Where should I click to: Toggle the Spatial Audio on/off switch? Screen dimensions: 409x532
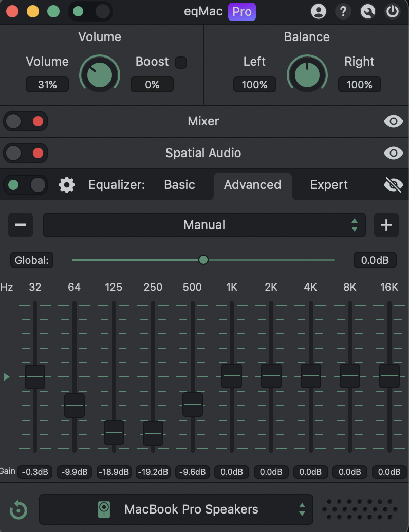pos(26,153)
